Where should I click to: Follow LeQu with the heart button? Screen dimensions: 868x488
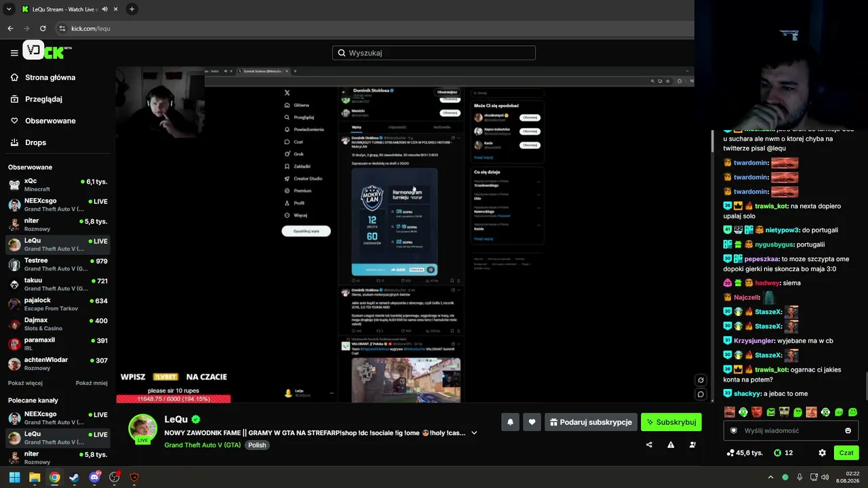coord(532,422)
